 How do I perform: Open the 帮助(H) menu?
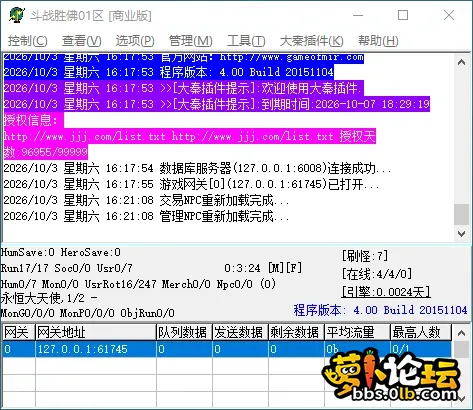click(x=378, y=41)
